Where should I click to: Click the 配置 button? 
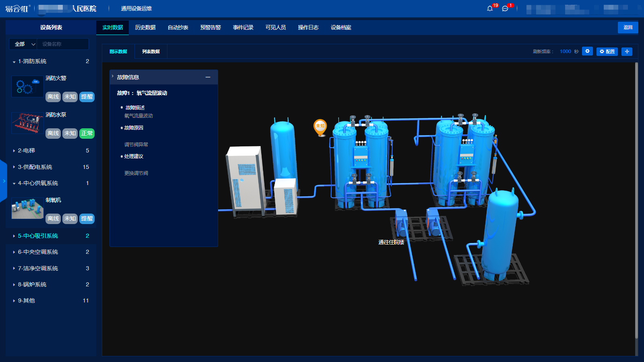(x=607, y=51)
